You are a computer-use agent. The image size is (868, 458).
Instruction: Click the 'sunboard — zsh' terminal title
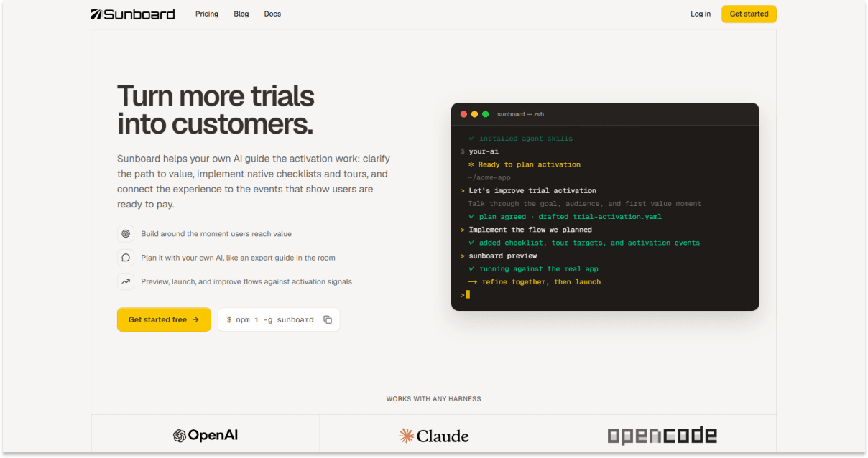click(520, 114)
